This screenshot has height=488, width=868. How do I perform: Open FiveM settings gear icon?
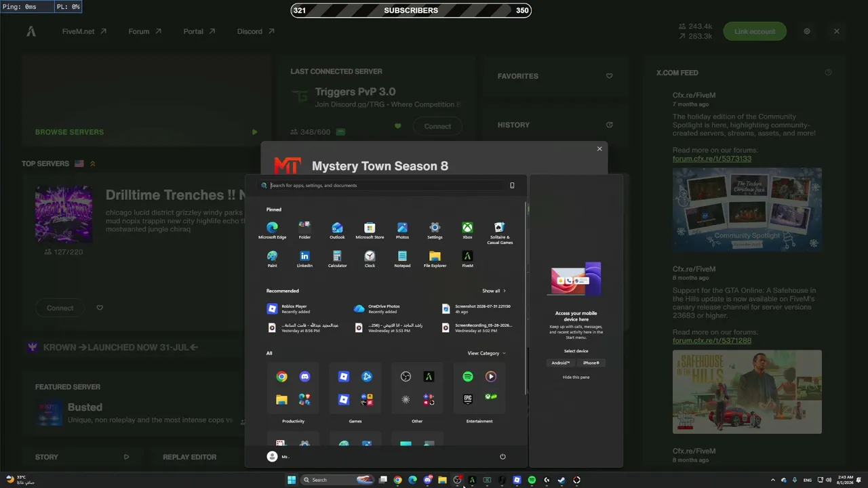point(807,31)
